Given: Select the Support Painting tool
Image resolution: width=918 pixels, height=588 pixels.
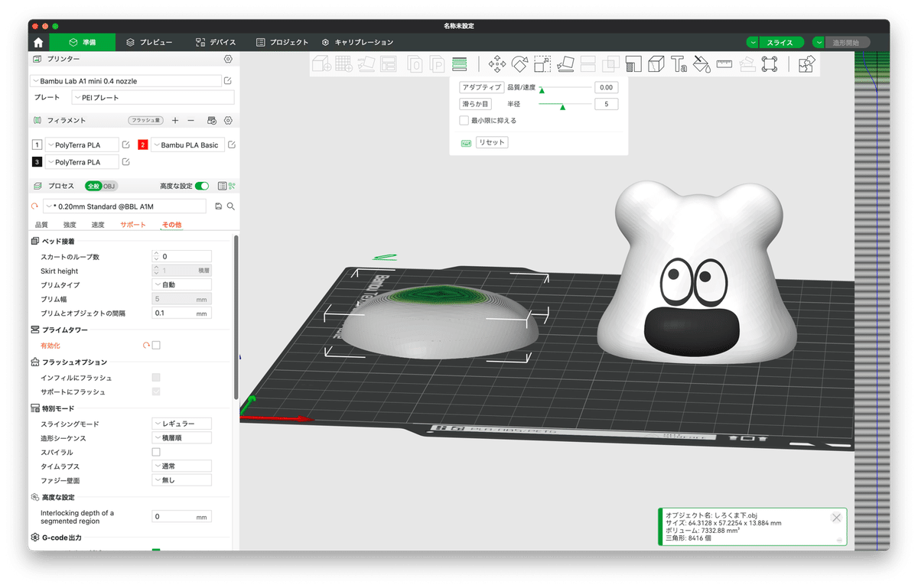Looking at the screenshot, I should (633, 64).
